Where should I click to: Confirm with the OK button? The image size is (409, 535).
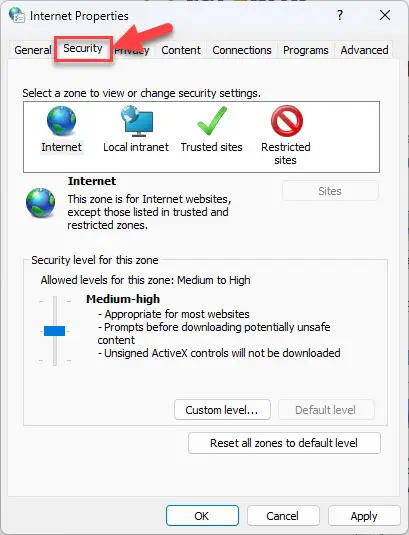coord(202,516)
